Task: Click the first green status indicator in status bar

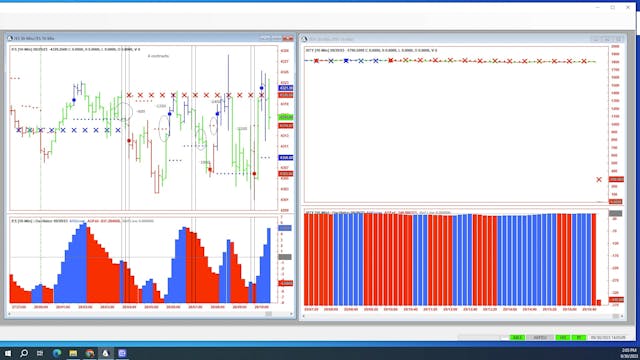Action: tap(517, 338)
